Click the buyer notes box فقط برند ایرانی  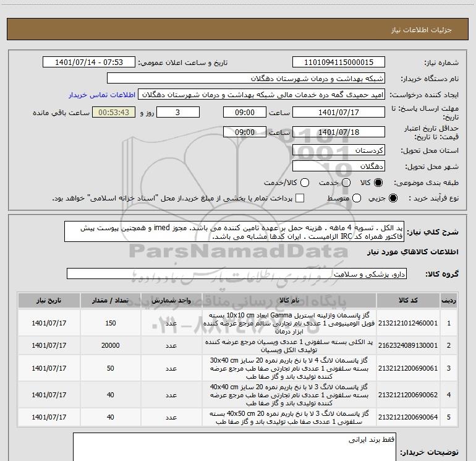(x=234, y=447)
